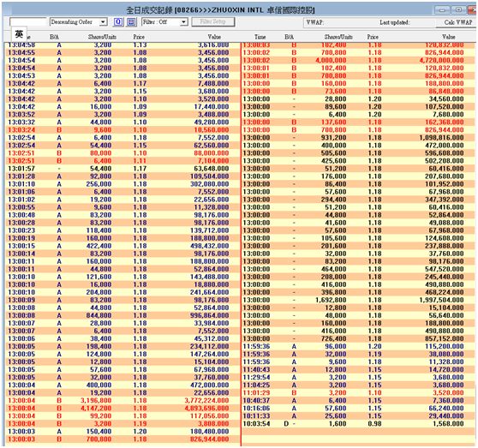Click the value 1,997,504.000
The height and width of the screenshot is (448, 478).
[442, 300]
